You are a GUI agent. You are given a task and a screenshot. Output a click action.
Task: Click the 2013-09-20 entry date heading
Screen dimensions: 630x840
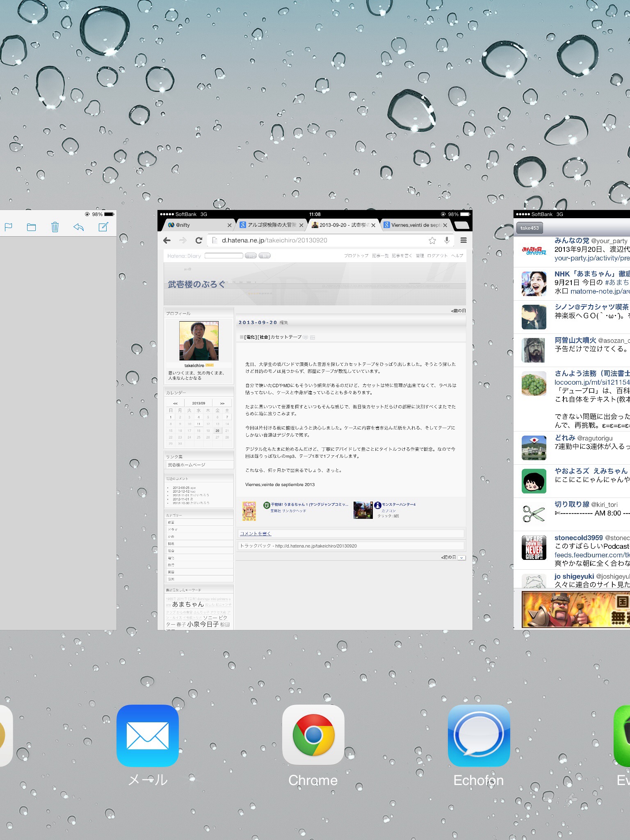click(x=258, y=322)
